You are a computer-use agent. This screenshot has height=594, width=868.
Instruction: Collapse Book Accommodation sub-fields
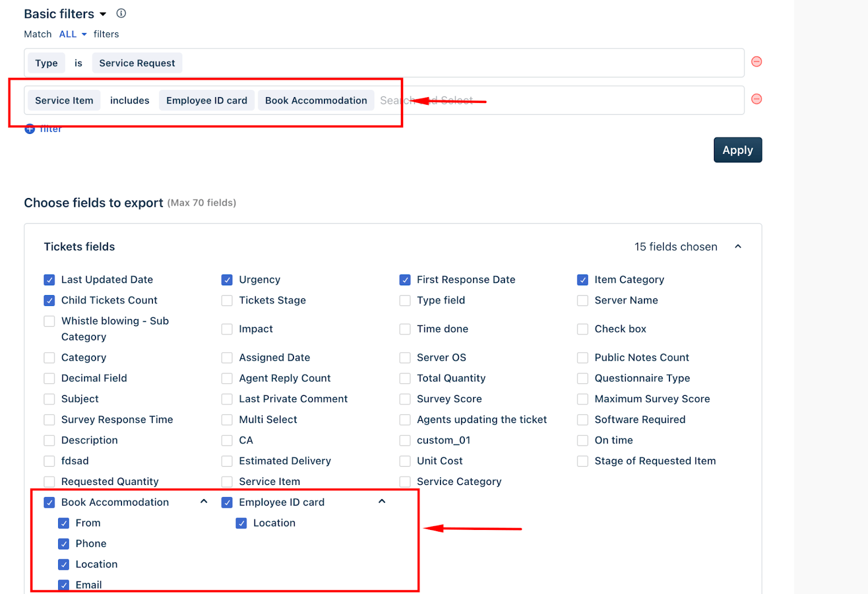(x=204, y=502)
